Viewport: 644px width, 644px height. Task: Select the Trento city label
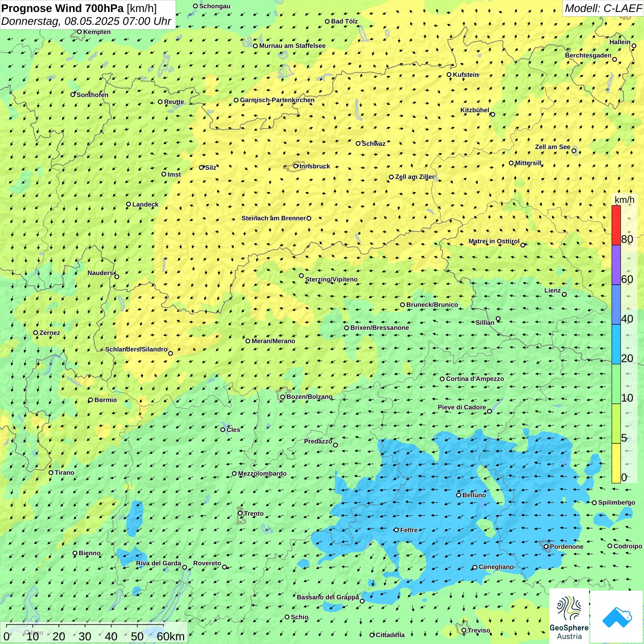tap(254, 513)
